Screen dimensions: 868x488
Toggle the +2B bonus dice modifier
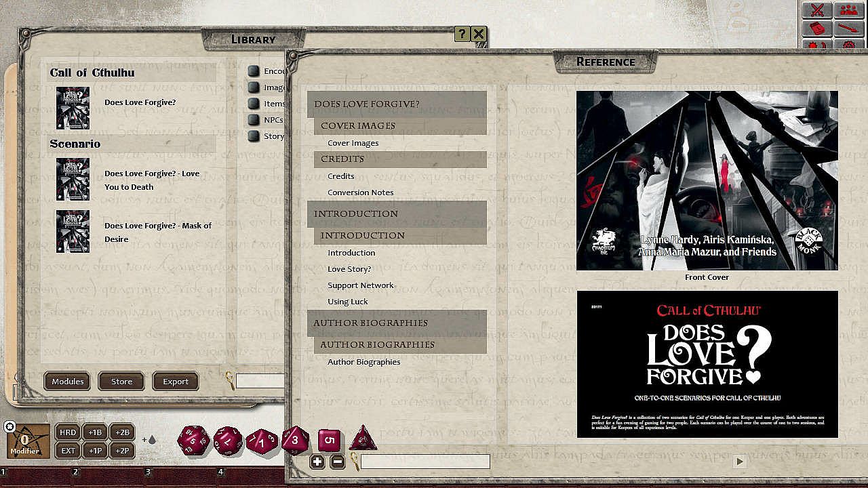123,432
